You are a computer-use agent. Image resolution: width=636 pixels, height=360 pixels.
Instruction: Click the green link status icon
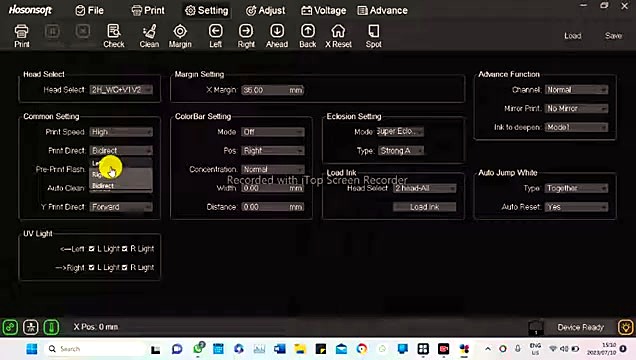pos(10,327)
